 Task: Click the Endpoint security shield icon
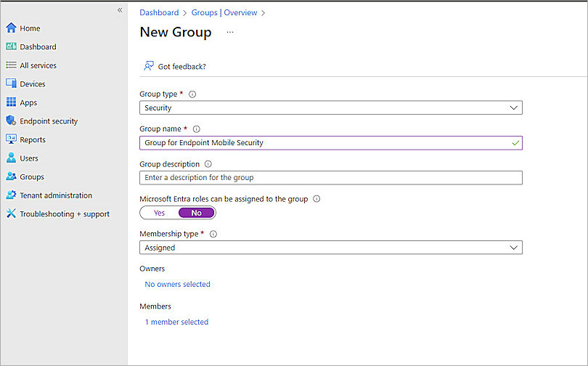[11, 121]
